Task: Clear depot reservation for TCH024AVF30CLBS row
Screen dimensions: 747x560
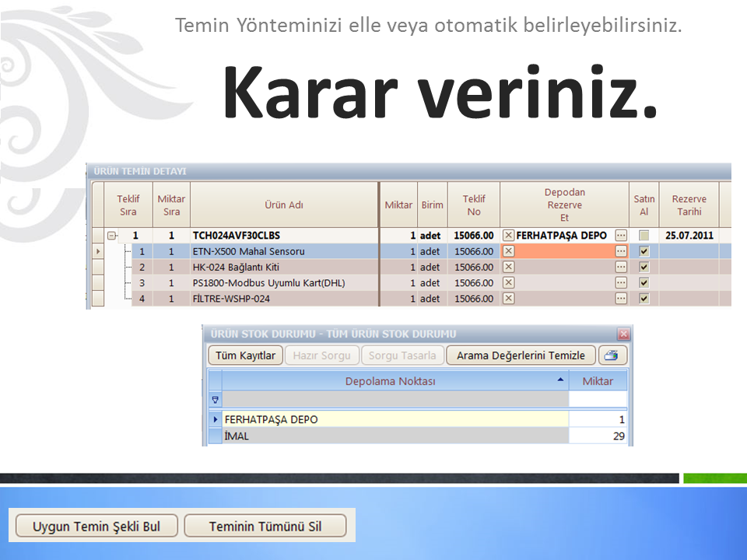Action: click(x=508, y=236)
